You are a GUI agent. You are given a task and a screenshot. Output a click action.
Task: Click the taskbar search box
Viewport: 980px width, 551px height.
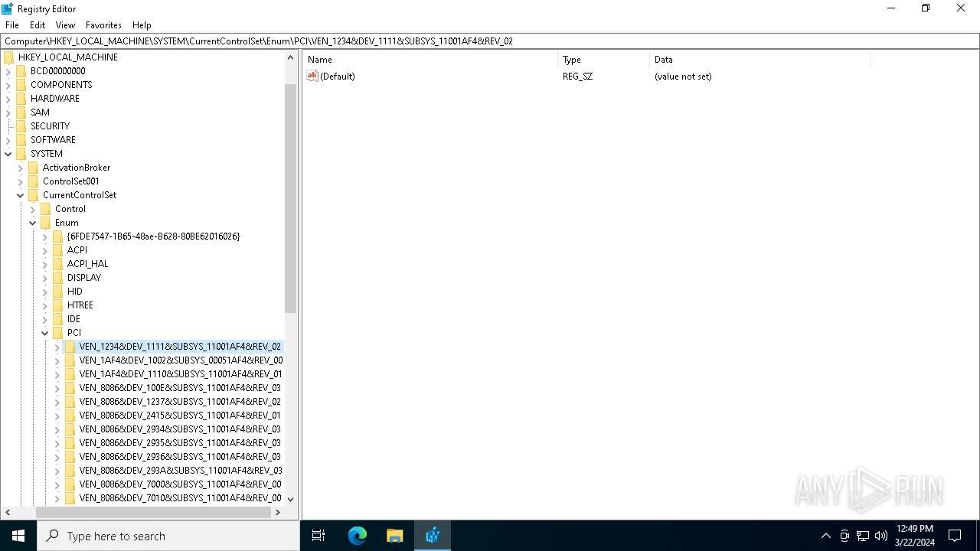tap(168, 536)
